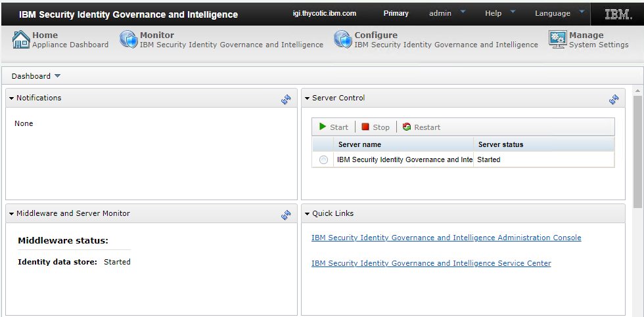Click the Server status column header
The width and height of the screenshot is (644, 317).
pos(544,144)
